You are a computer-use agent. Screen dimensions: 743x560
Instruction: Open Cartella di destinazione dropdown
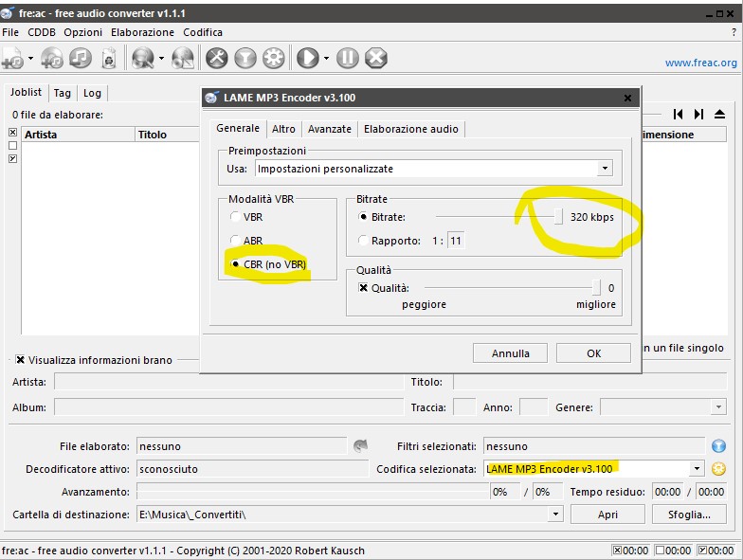tap(555, 514)
